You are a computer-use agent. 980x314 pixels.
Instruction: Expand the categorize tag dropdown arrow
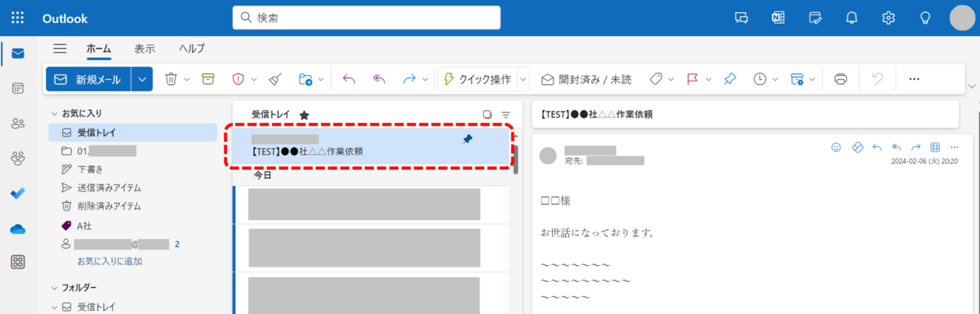670,79
